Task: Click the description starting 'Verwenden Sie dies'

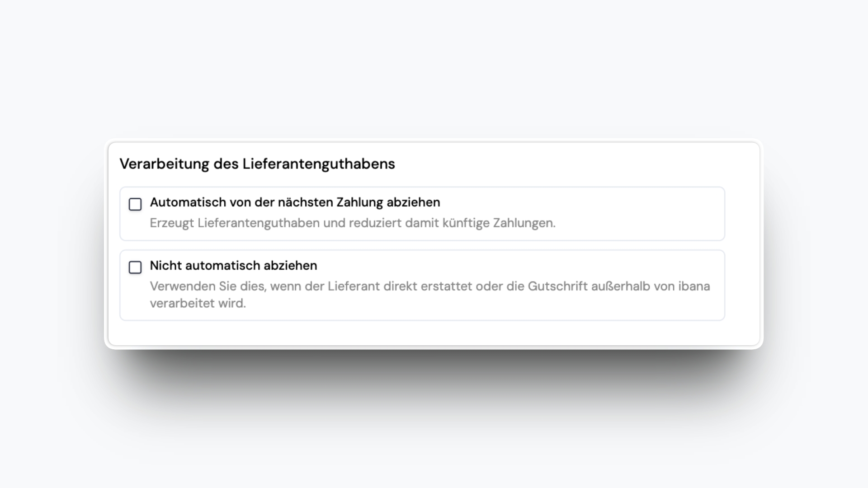Action: [429, 286]
